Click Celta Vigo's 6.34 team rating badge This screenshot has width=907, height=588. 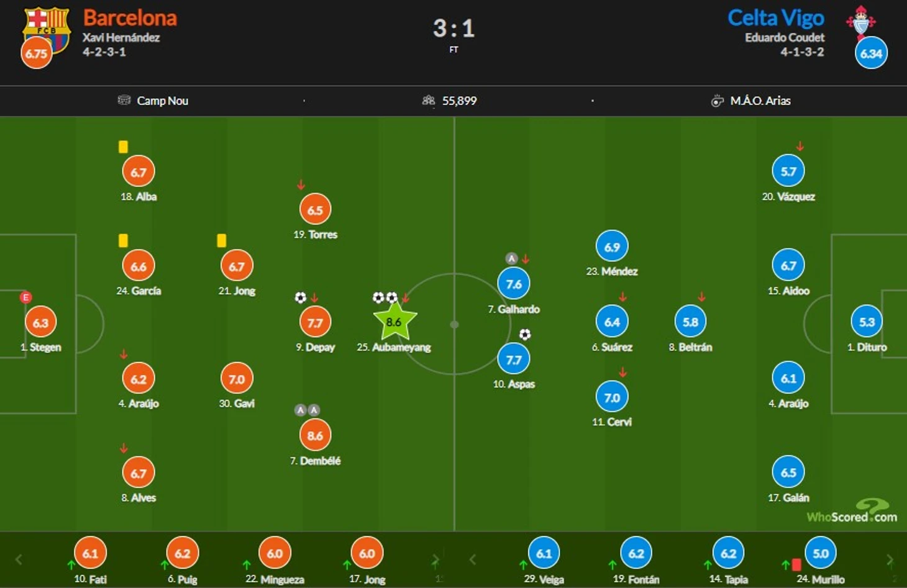pos(871,53)
